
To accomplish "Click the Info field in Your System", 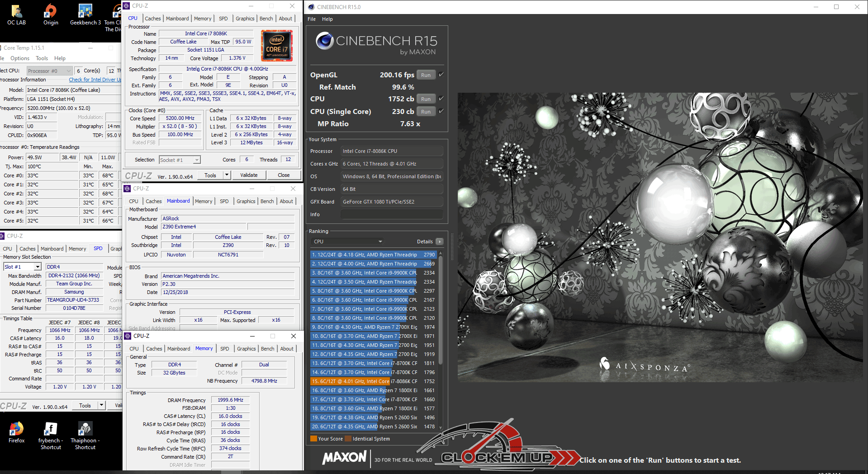I will point(391,214).
